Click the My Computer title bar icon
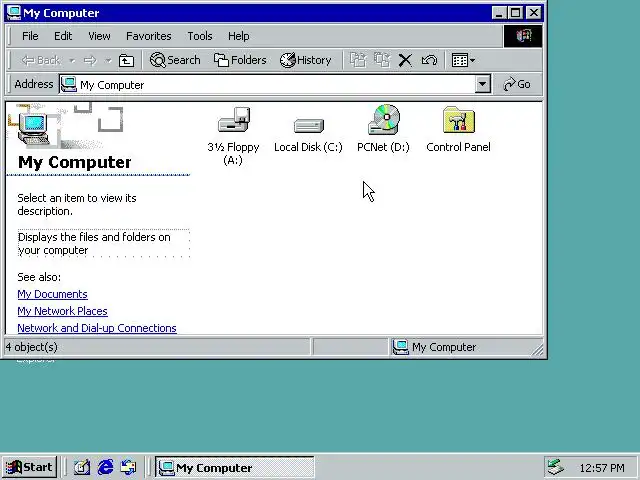 (x=14, y=13)
